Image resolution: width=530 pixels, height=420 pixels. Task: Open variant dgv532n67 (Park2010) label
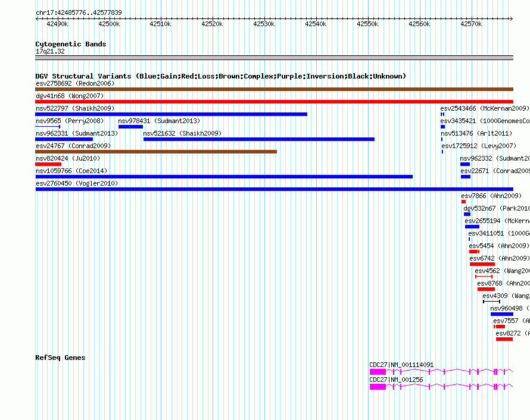pyautogui.click(x=497, y=208)
